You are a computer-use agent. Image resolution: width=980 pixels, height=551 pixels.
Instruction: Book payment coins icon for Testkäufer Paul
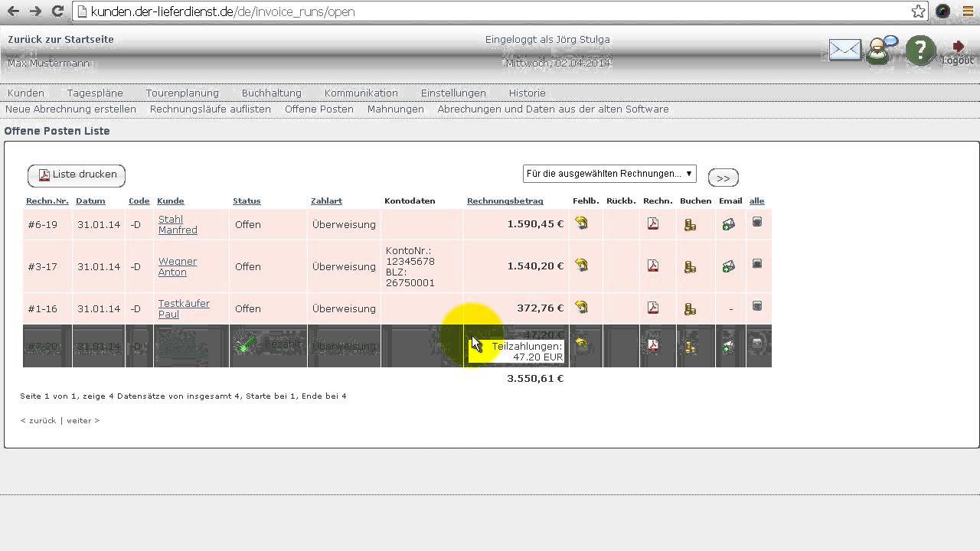click(x=690, y=309)
